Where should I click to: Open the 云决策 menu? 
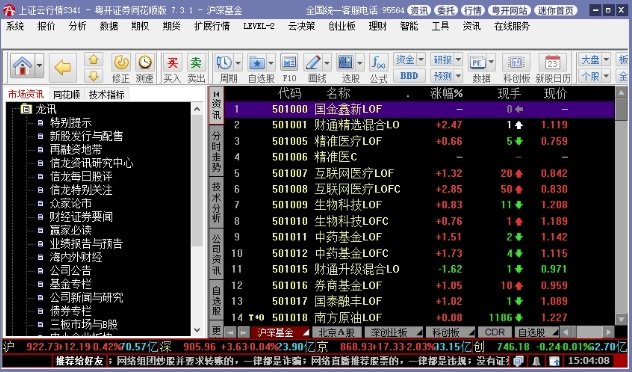click(301, 27)
